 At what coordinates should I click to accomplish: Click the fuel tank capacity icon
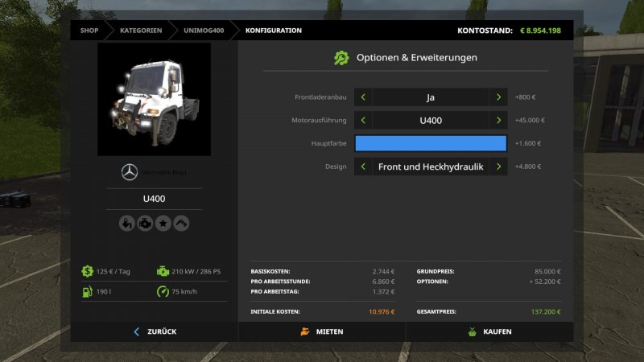coord(87,292)
